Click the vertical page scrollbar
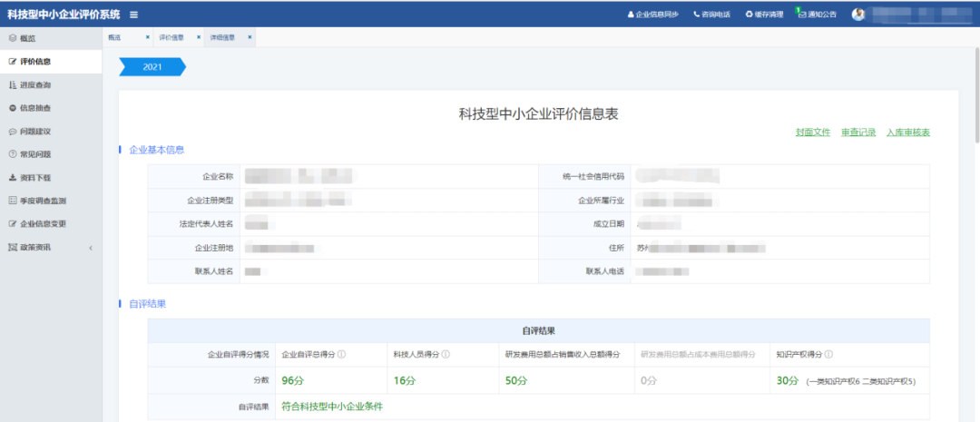Screen dimensions: 980x422 975,93
